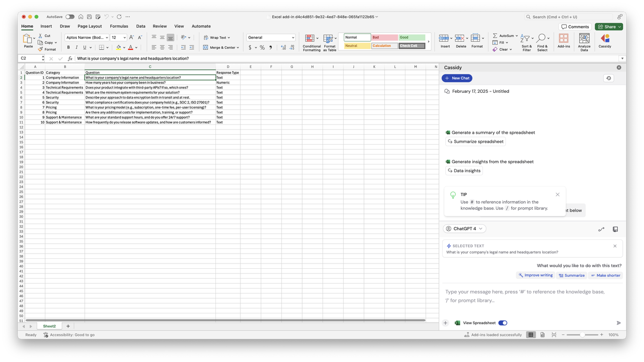This screenshot has height=362, width=644.
Task: Click the workflow path icon beside ChatGPT 4
Action: click(601, 229)
